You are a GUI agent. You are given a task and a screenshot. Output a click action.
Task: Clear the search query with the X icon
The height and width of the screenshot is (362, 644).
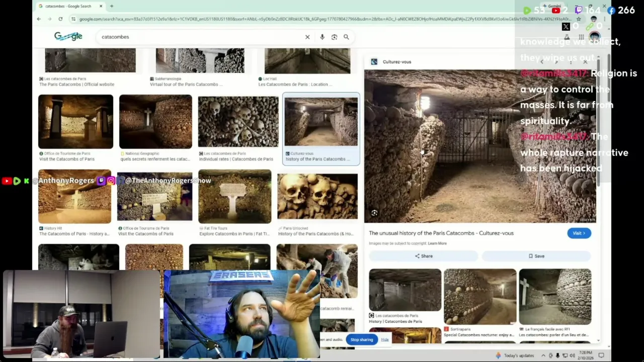[307, 37]
